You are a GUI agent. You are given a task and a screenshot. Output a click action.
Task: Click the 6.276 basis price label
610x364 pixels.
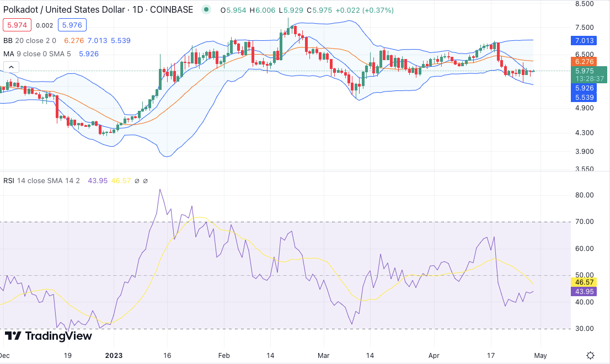pos(584,61)
